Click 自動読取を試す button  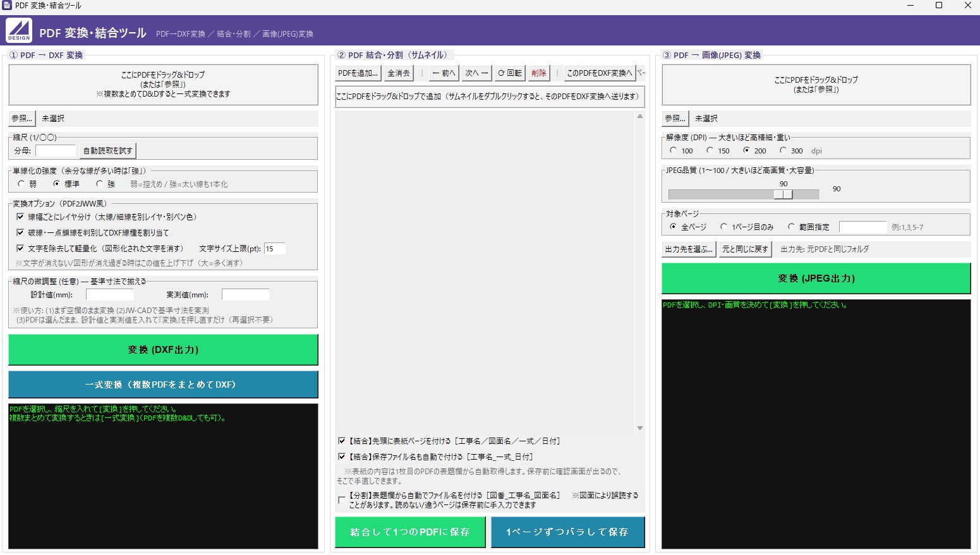[x=107, y=150]
